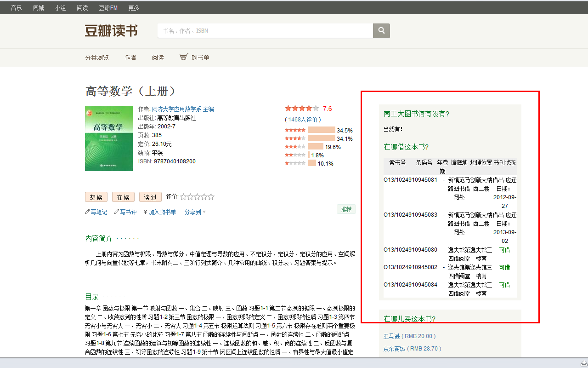Click the 7.6 rating score
The width and height of the screenshot is (588, 368).
[327, 109]
